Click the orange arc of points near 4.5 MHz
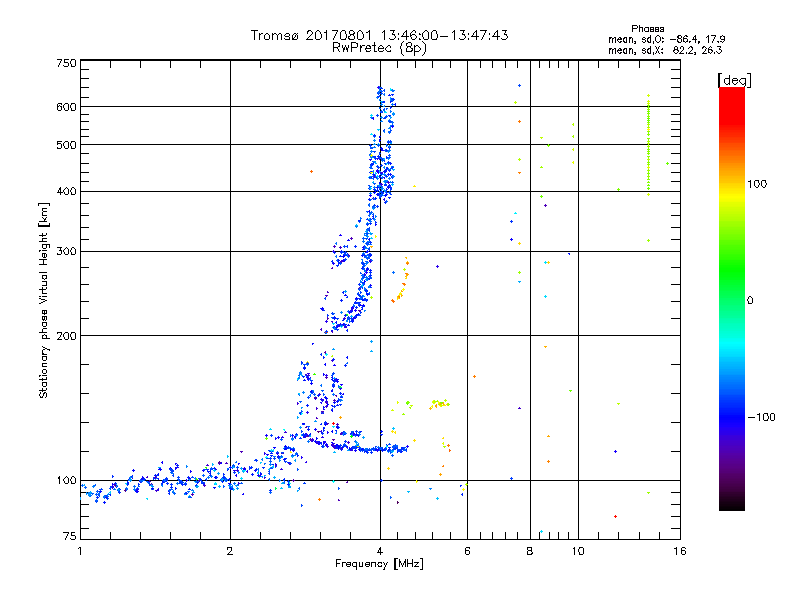The image size is (800, 600). 401,280
